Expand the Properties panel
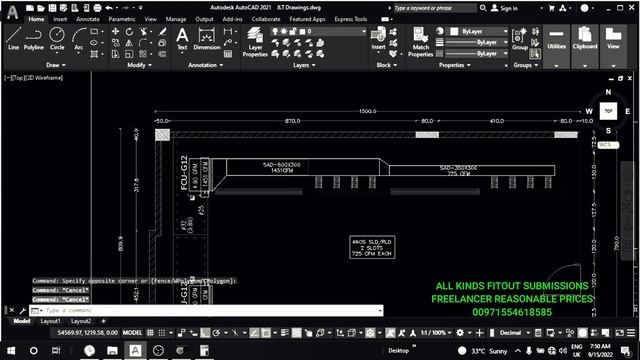 455,65
